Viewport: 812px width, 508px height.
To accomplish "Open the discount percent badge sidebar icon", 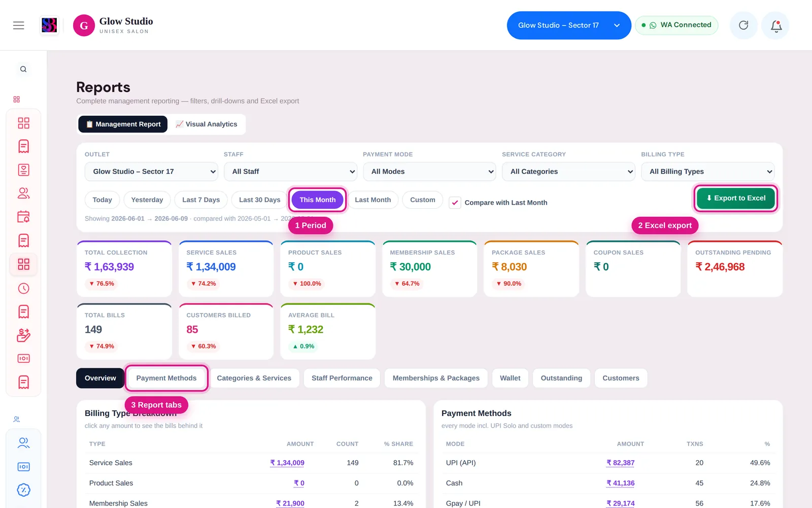I will pos(23,490).
